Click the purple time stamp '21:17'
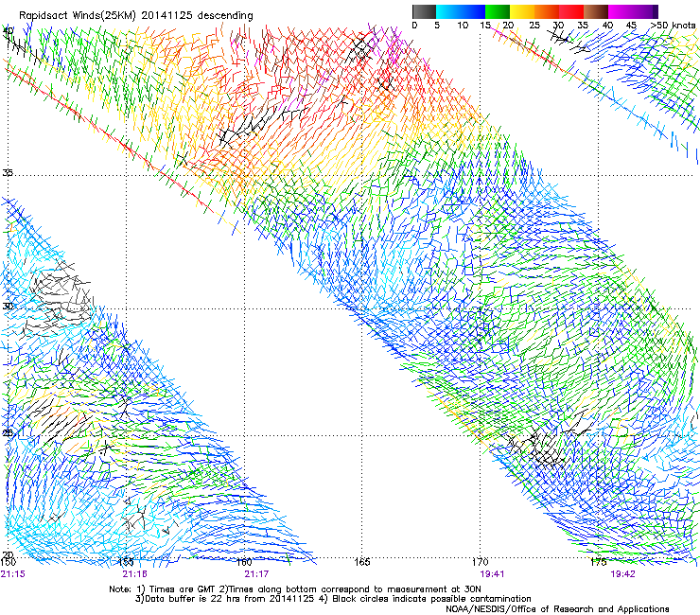Image resolution: width=700 pixels, height=615 pixels. pyautogui.click(x=256, y=574)
